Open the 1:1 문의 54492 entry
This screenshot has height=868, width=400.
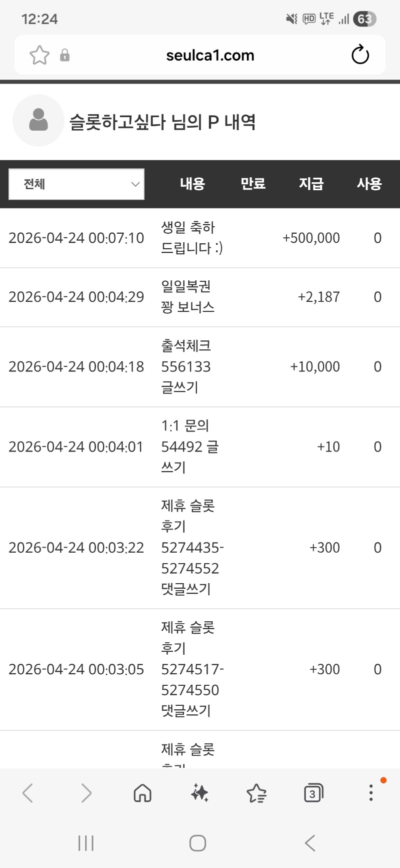[x=189, y=447]
